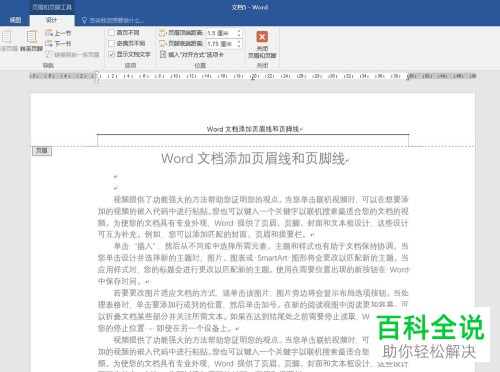Click the 转至页眉 button
This screenshot has height=372, width=500.
(7, 41)
